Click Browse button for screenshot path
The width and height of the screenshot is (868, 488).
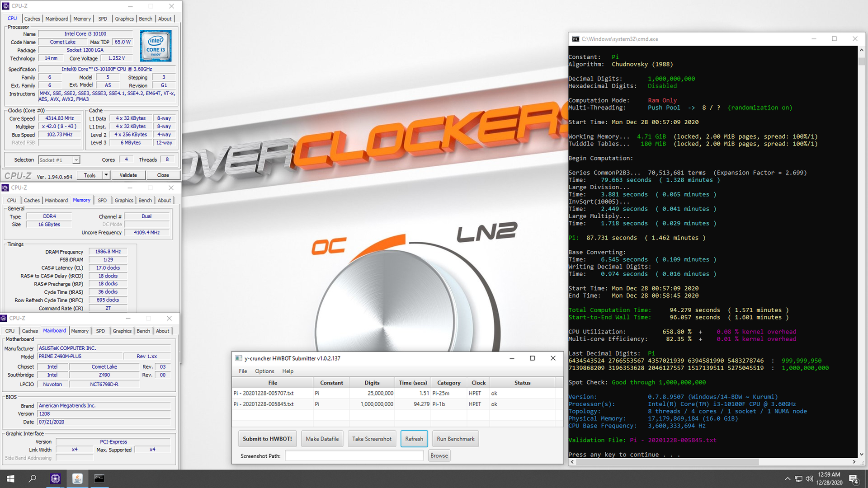click(x=439, y=455)
